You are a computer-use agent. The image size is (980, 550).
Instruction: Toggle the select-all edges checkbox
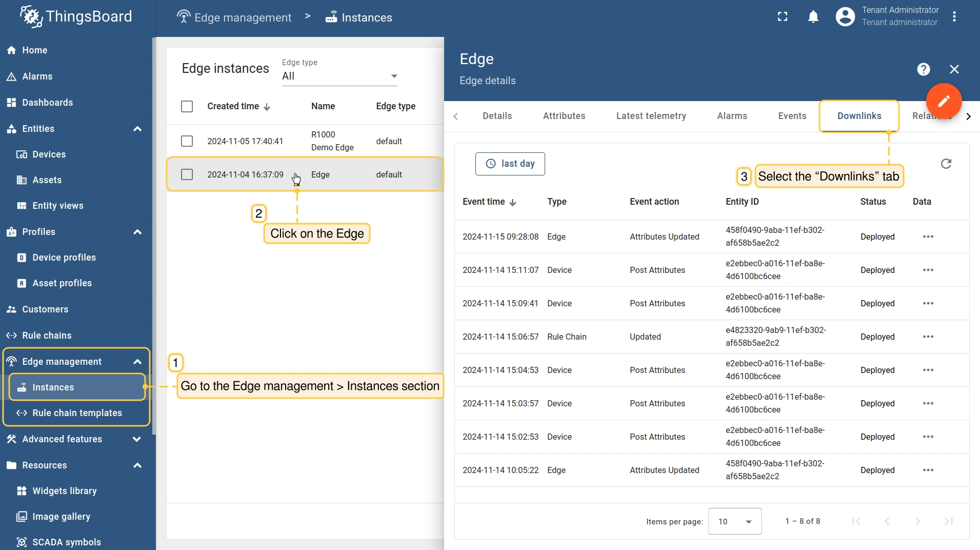coord(187,106)
